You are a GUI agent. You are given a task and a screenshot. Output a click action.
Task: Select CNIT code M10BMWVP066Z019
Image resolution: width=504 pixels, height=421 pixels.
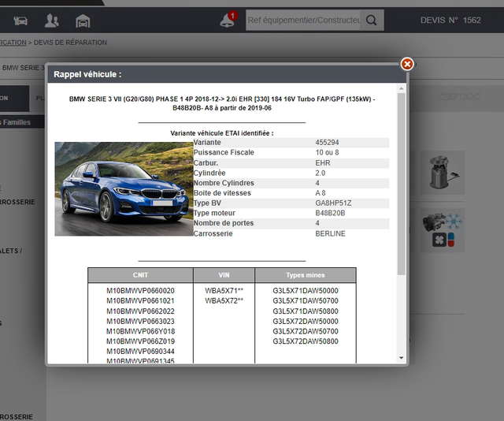point(140,341)
